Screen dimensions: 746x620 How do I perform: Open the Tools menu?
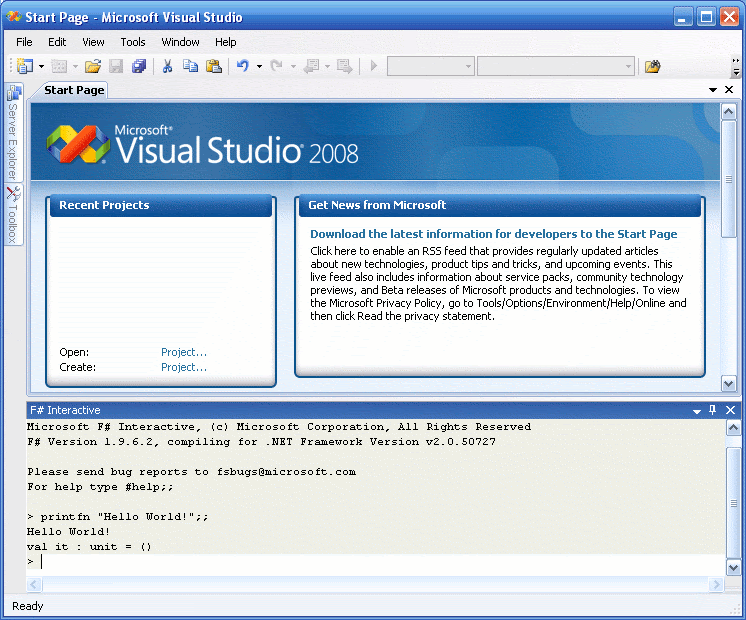(133, 42)
